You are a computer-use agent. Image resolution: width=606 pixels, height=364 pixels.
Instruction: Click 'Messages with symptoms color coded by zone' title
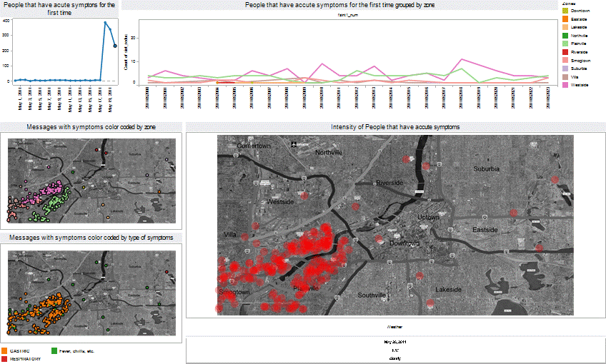tap(91, 127)
